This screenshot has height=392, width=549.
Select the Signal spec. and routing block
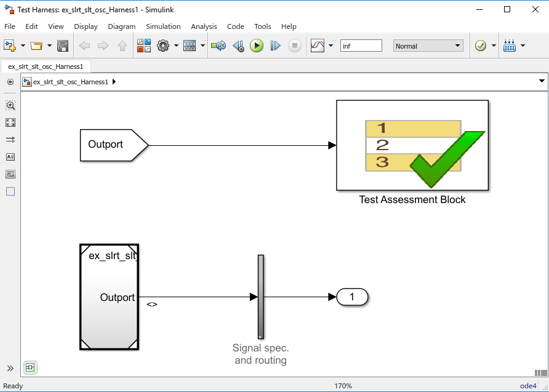pos(261,297)
